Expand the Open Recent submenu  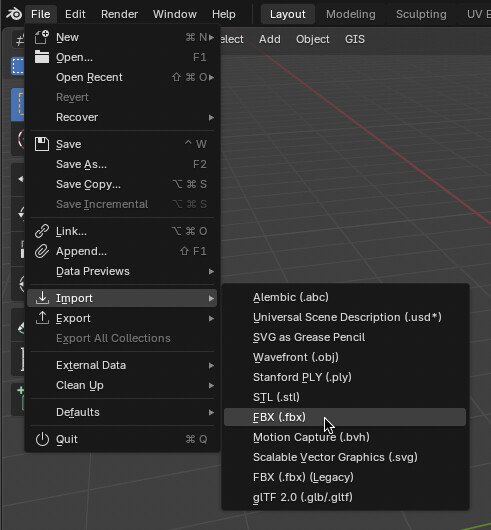[x=122, y=77]
